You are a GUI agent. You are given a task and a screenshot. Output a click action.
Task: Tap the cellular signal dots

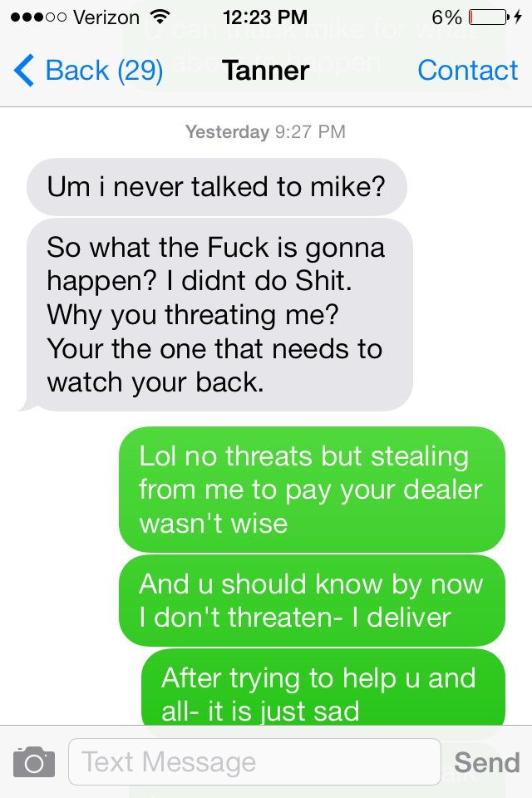(x=39, y=17)
